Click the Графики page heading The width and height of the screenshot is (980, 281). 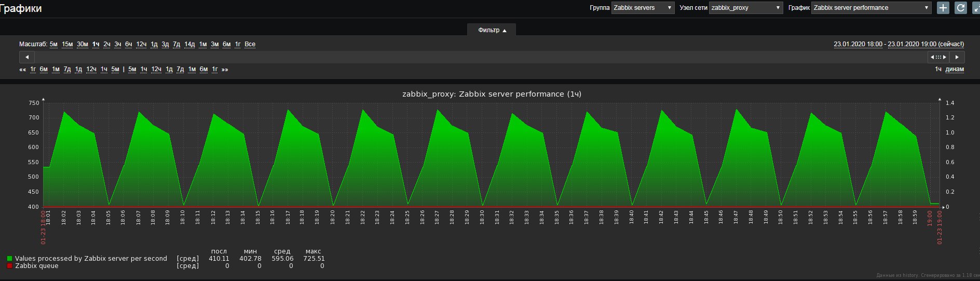21,9
